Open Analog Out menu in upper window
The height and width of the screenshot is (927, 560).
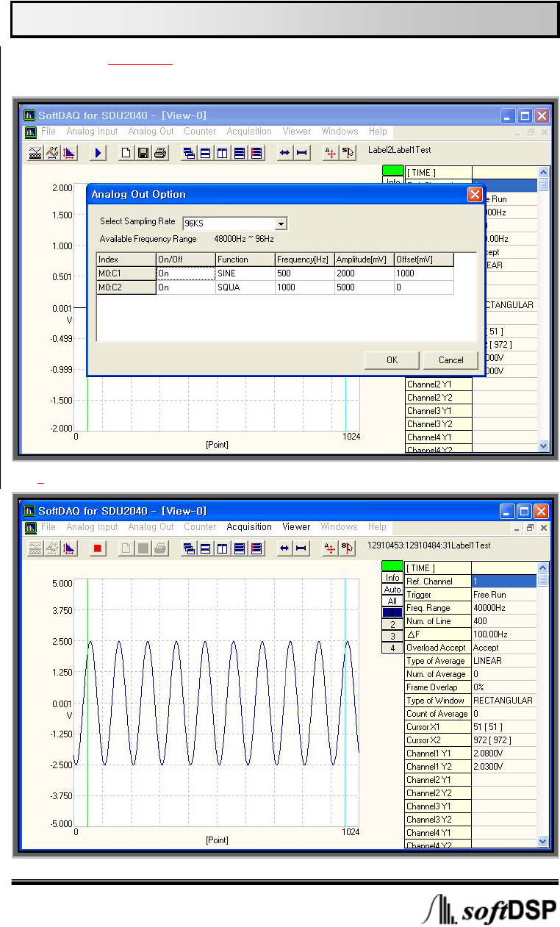(x=151, y=132)
